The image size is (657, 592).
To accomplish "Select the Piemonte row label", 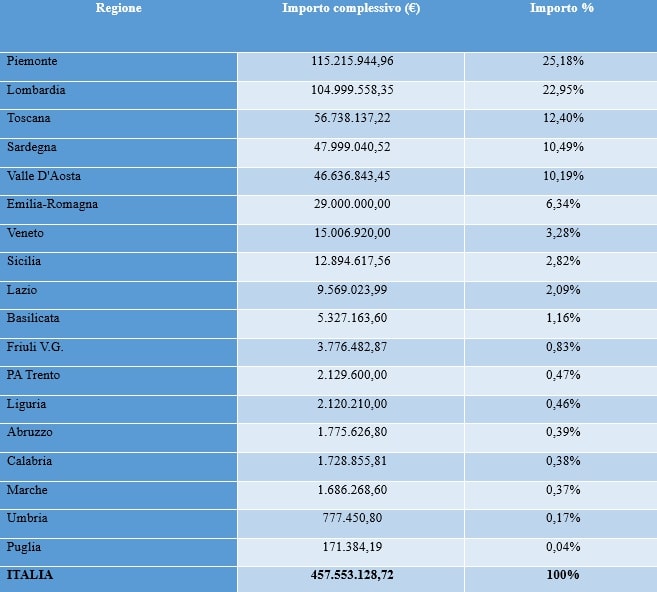I will tap(32, 61).
